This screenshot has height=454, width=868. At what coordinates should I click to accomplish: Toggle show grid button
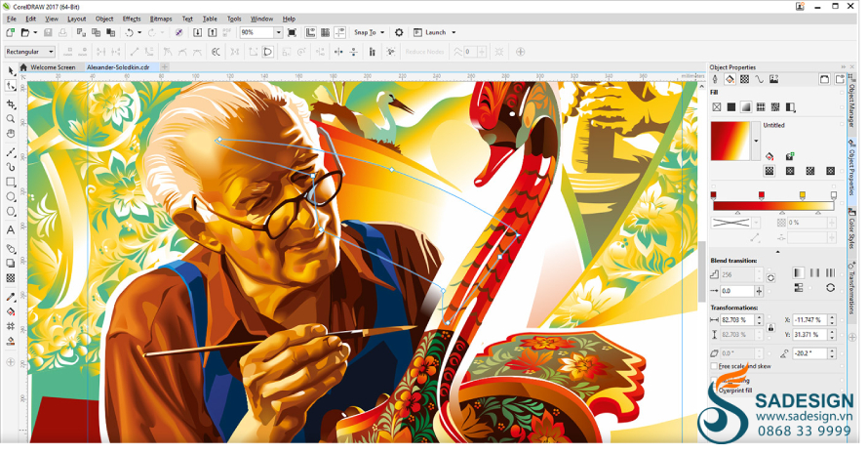click(326, 32)
